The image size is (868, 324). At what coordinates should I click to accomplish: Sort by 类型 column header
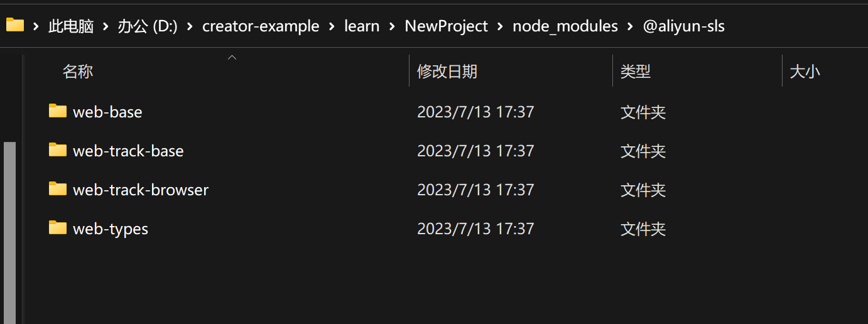(x=636, y=72)
